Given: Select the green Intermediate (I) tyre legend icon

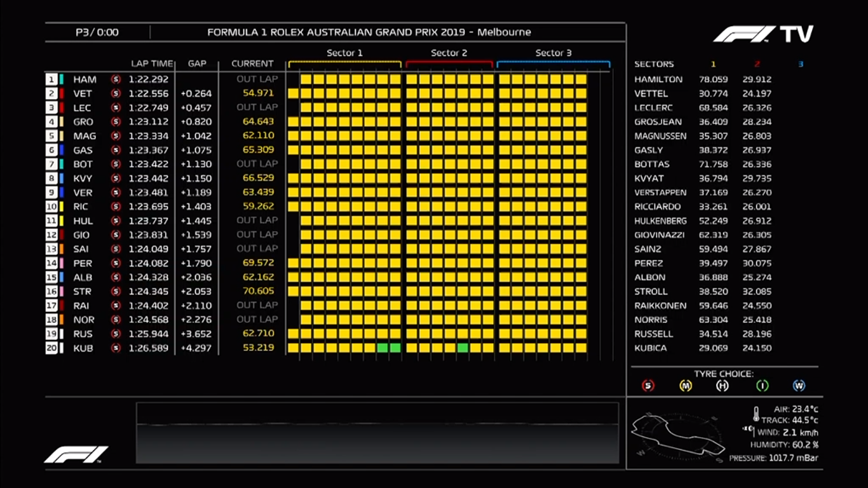Looking at the screenshot, I should click(762, 386).
